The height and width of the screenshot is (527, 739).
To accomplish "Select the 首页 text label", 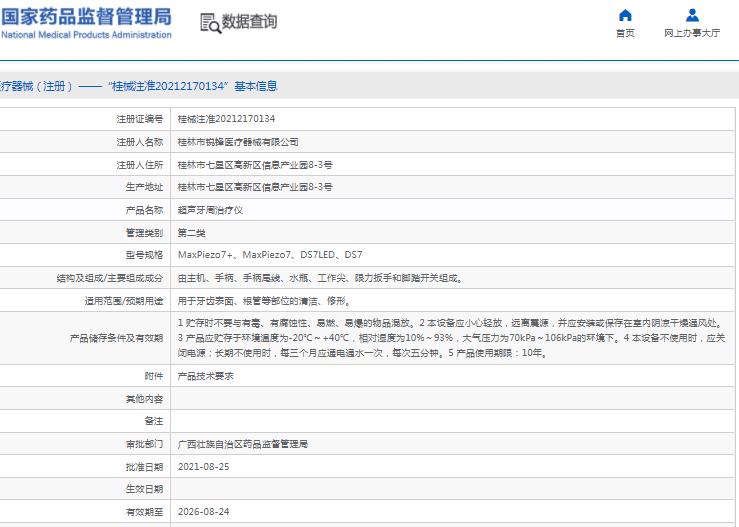I will [625, 33].
